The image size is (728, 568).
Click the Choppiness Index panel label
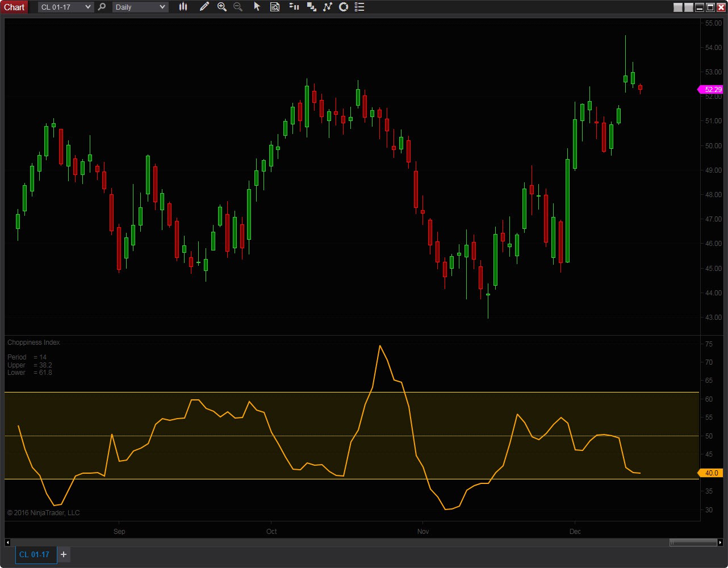coord(34,343)
